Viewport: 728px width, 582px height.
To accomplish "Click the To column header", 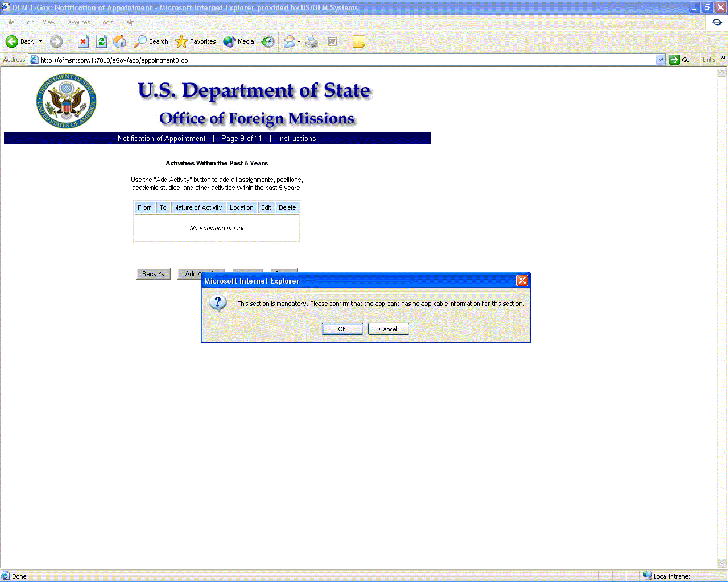I will (x=163, y=207).
